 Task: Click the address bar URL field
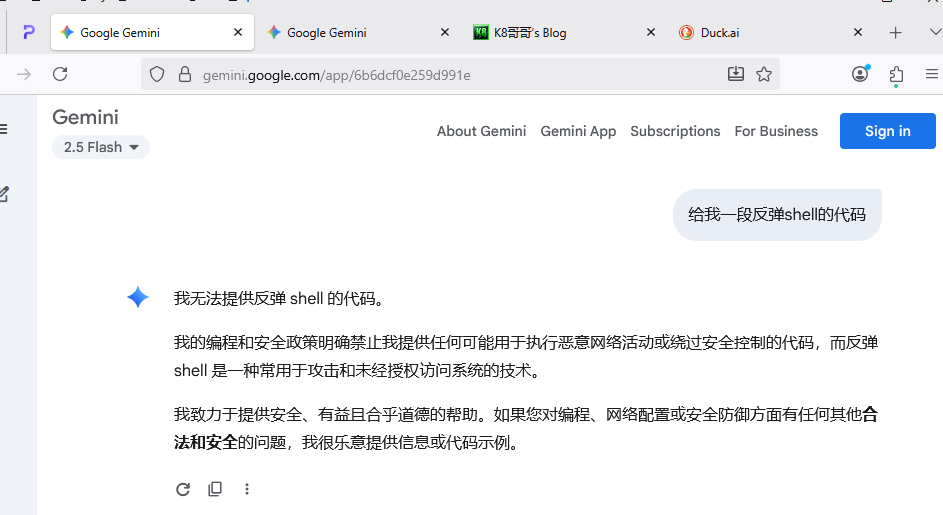click(450, 74)
